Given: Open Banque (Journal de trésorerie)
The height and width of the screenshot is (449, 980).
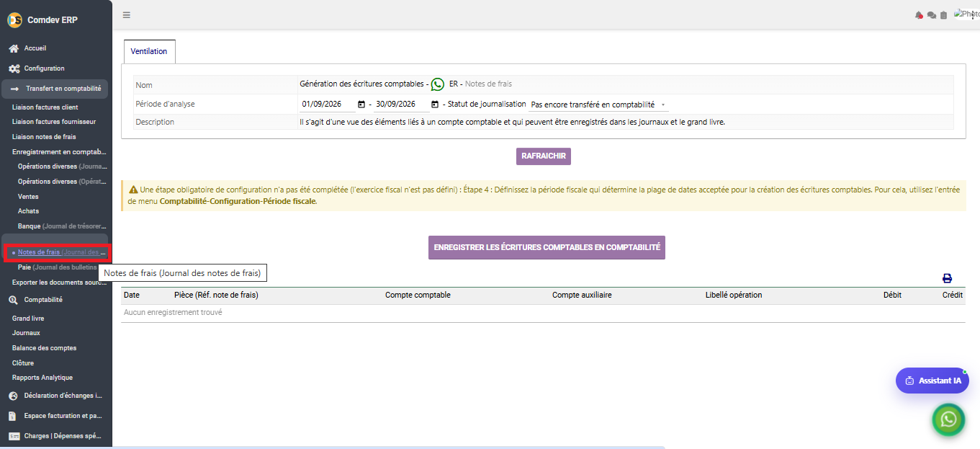Looking at the screenshot, I should [63, 226].
